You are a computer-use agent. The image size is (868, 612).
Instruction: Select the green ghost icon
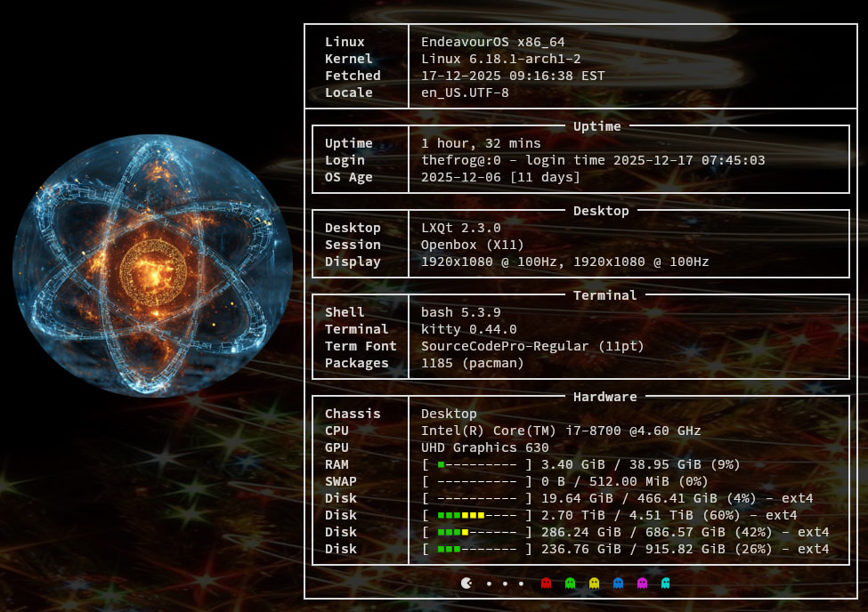tap(571, 584)
